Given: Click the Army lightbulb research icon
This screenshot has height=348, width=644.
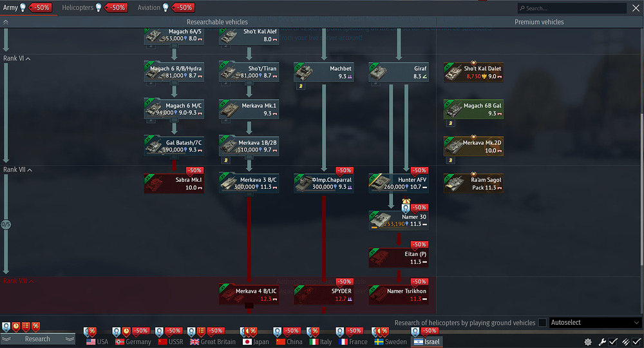Looking at the screenshot, I should (x=23, y=7).
